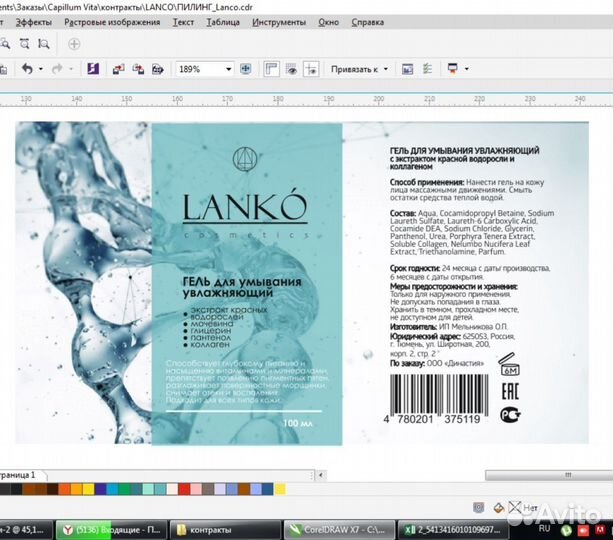Toggle the rulers display icon

point(272,69)
